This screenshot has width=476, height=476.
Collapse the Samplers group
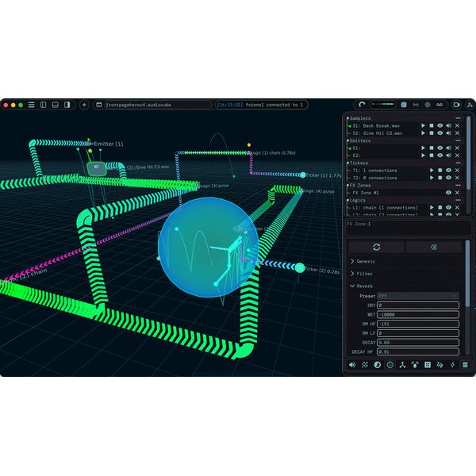coord(347,118)
